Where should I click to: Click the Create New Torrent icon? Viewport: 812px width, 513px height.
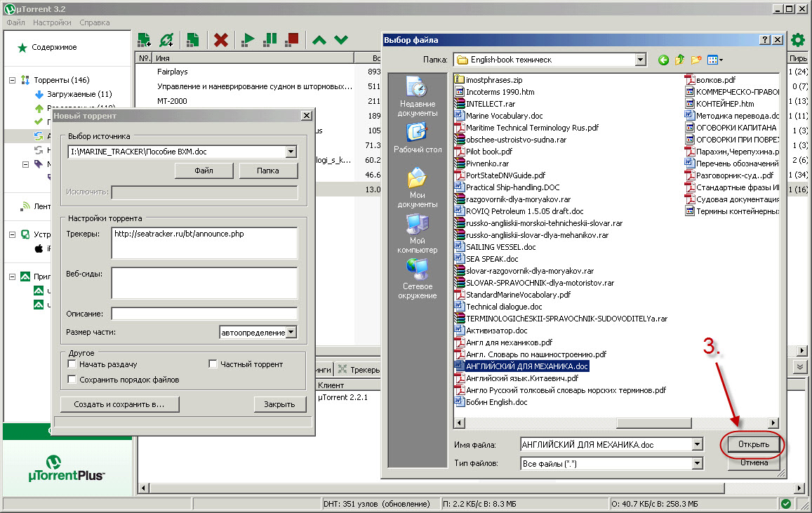[192, 40]
